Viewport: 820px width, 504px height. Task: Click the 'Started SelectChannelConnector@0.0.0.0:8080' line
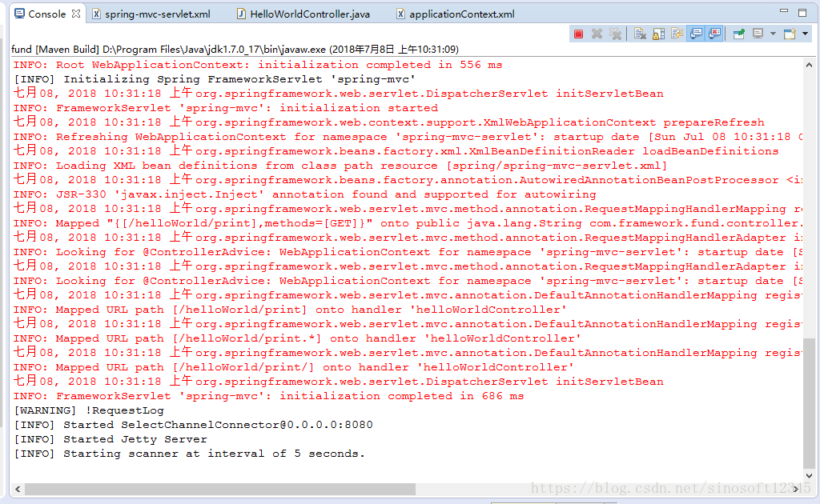tap(194, 425)
